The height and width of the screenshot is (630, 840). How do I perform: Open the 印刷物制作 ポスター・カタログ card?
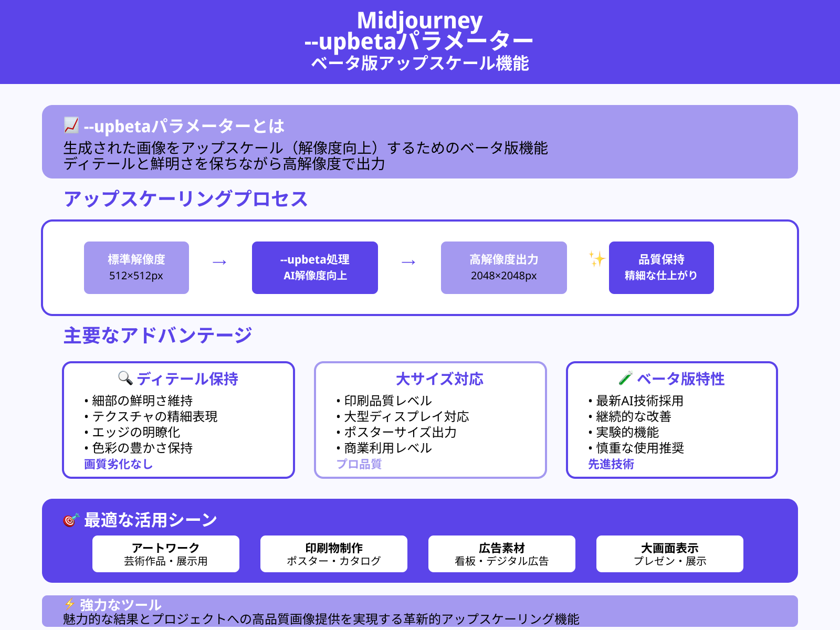(x=334, y=554)
